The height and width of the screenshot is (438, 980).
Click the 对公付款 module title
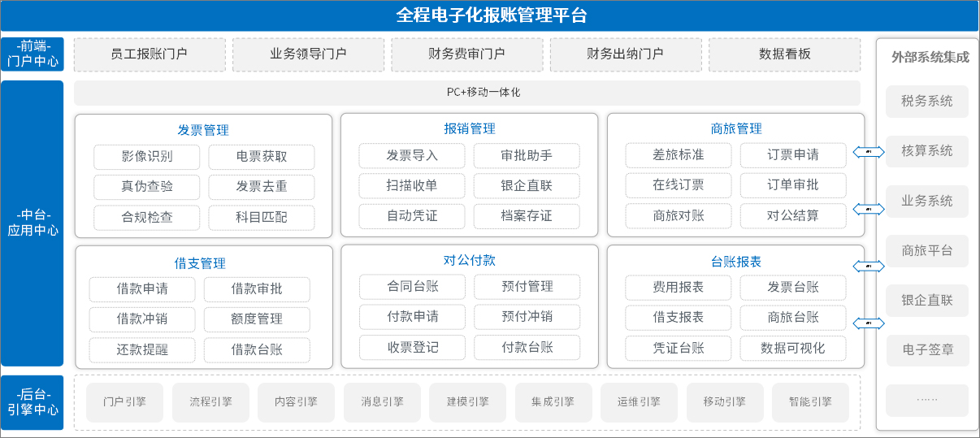[469, 260]
